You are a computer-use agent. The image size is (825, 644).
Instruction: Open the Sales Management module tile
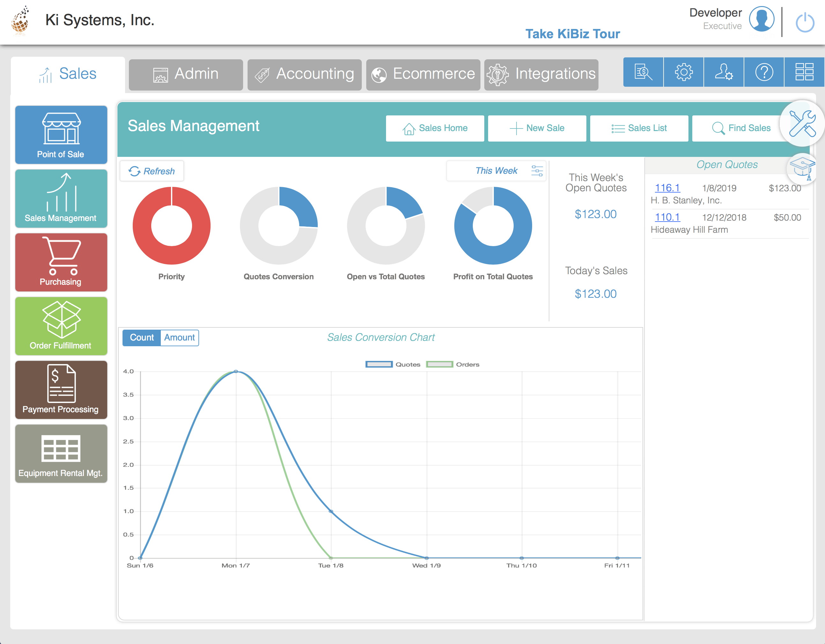tap(61, 199)
